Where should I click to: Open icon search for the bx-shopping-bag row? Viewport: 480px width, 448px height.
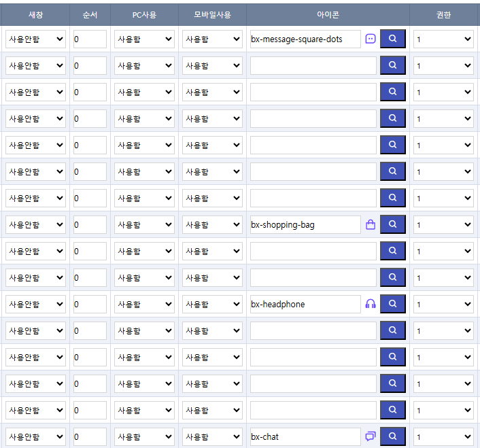click(x=392, y=224)
